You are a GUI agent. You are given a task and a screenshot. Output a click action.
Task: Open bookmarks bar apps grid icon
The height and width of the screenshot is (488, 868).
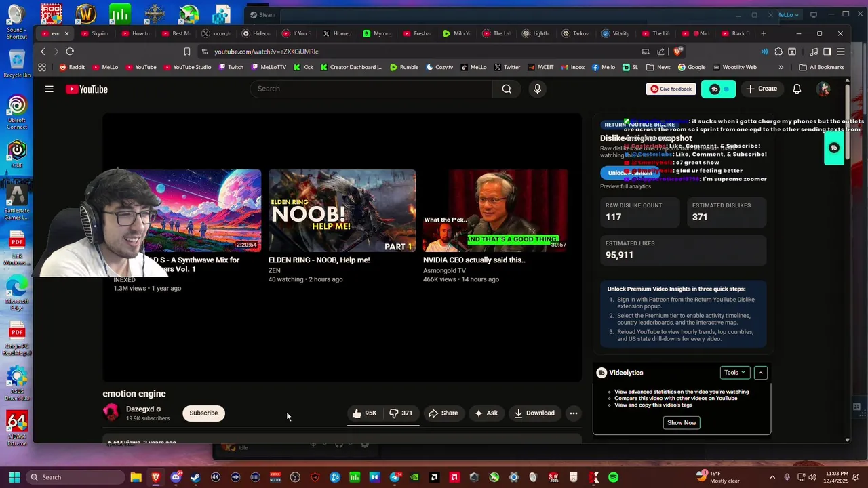point(42,67)
